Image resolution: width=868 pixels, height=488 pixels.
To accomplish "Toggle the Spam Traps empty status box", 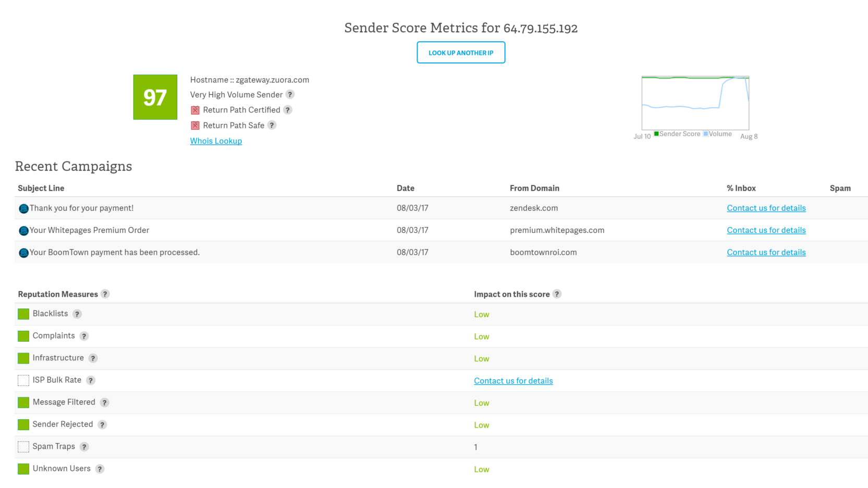I will (x=23, y=446).
